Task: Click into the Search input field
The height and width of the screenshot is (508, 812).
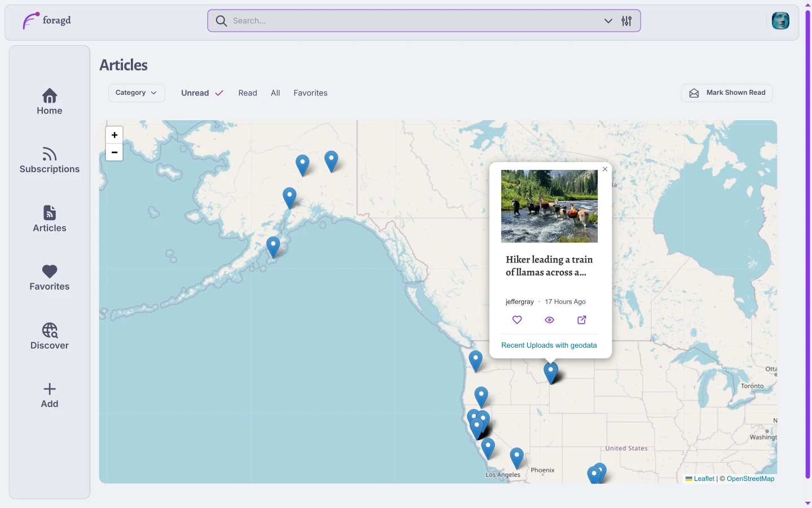Action: pos(414,21)
